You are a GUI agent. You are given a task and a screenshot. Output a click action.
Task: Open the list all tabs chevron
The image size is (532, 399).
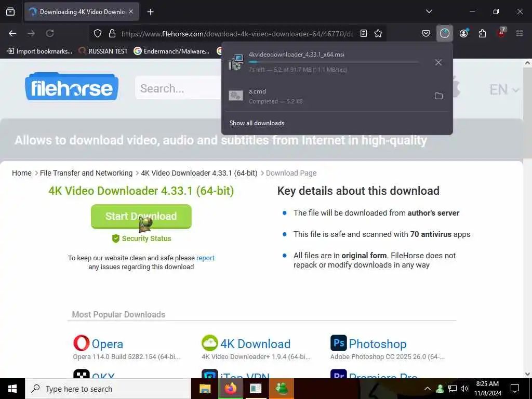click(429, 11)
